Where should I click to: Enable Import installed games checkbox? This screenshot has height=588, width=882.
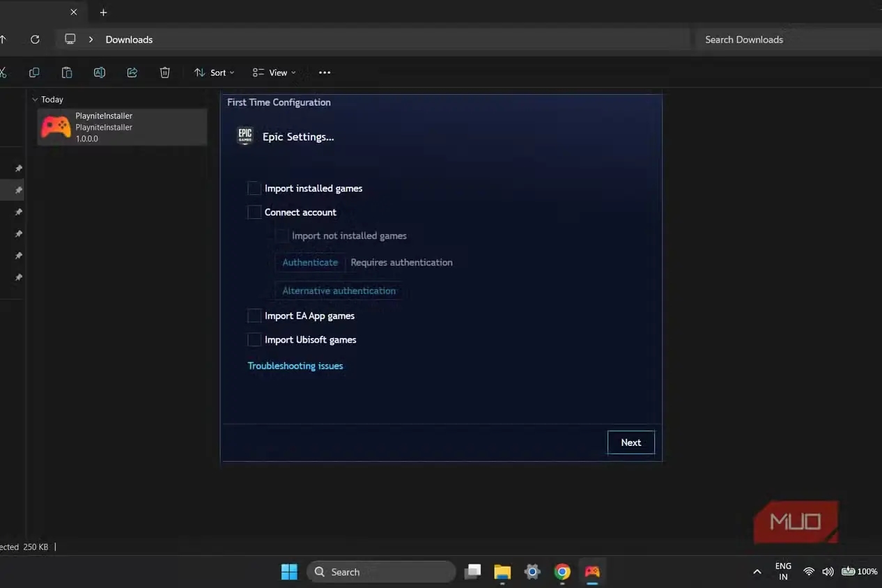point(254,188)
